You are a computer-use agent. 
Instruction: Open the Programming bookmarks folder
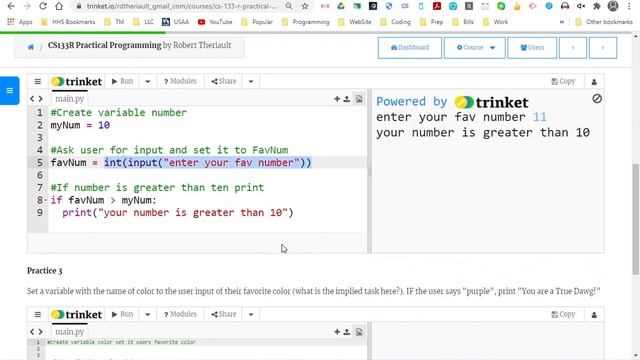[x=306, y=22]
